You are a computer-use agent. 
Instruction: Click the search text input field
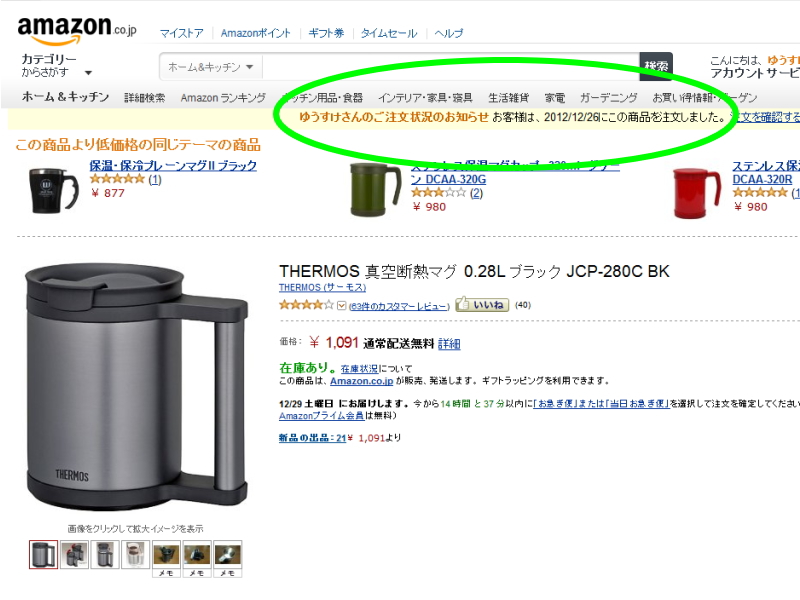[x=451, y=67]
